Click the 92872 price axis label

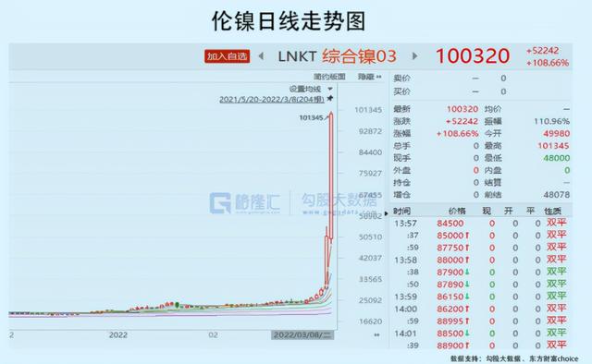(x=370, y=131)
